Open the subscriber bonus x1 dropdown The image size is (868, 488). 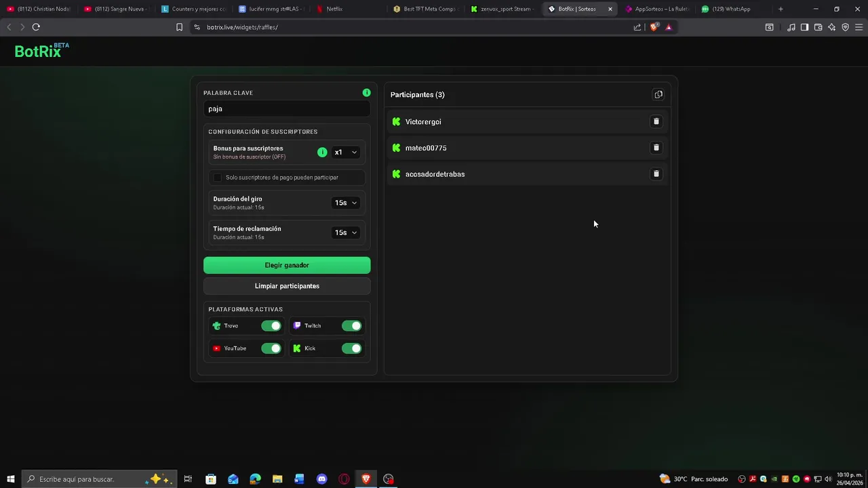coord(345,152)
